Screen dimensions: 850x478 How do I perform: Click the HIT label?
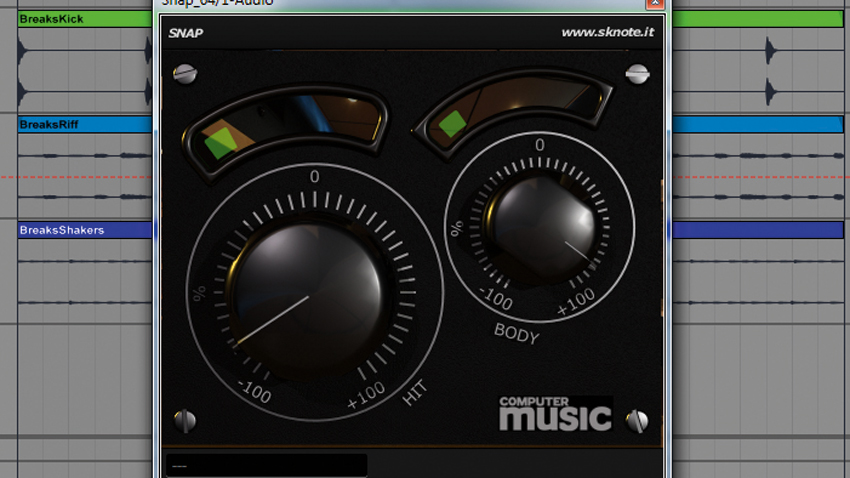pyautogui.click(x=415, y=393)
